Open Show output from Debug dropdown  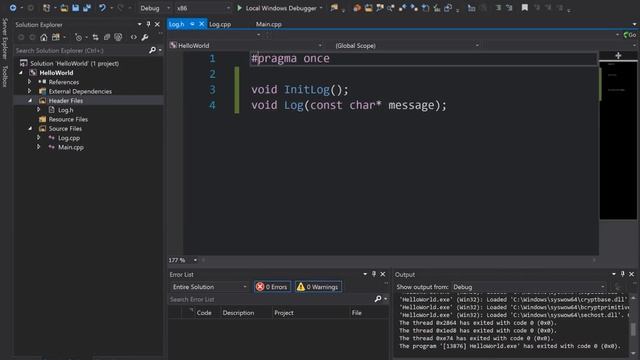(529, 287)
